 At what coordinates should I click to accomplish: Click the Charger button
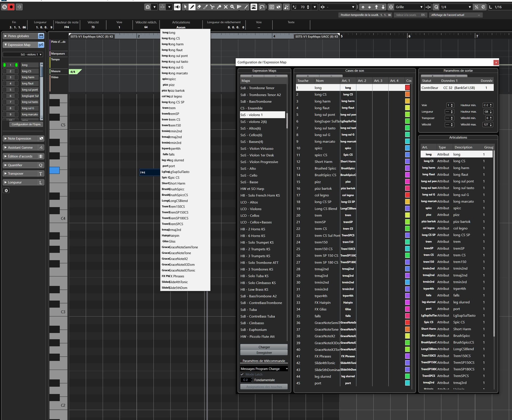click(264, 347)
